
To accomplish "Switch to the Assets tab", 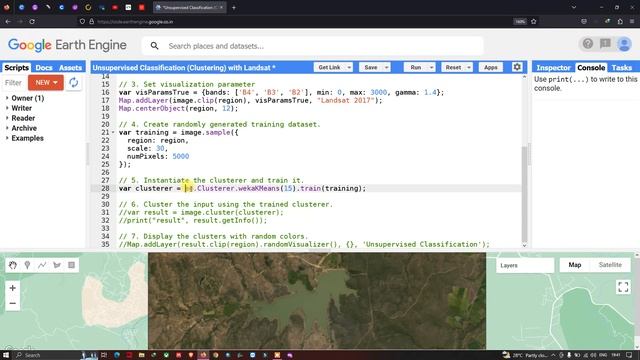I will 70,68.
